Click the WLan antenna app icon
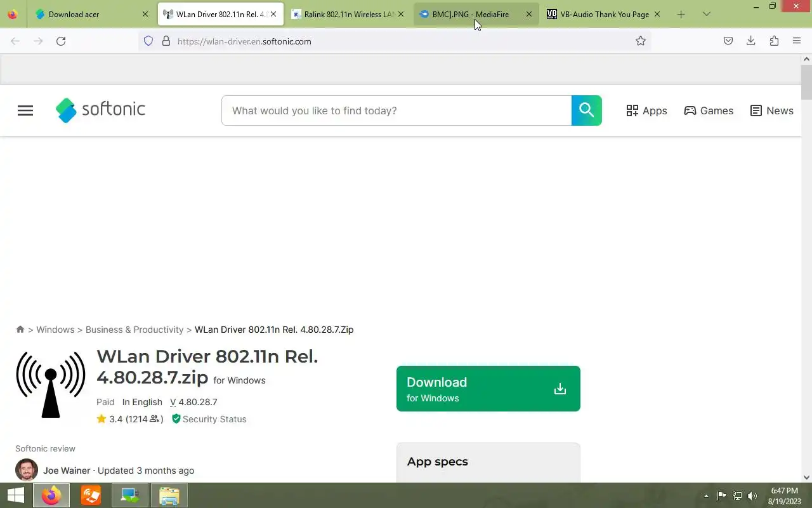This screenshot has height=508, width=812. (x=51, y=384)
